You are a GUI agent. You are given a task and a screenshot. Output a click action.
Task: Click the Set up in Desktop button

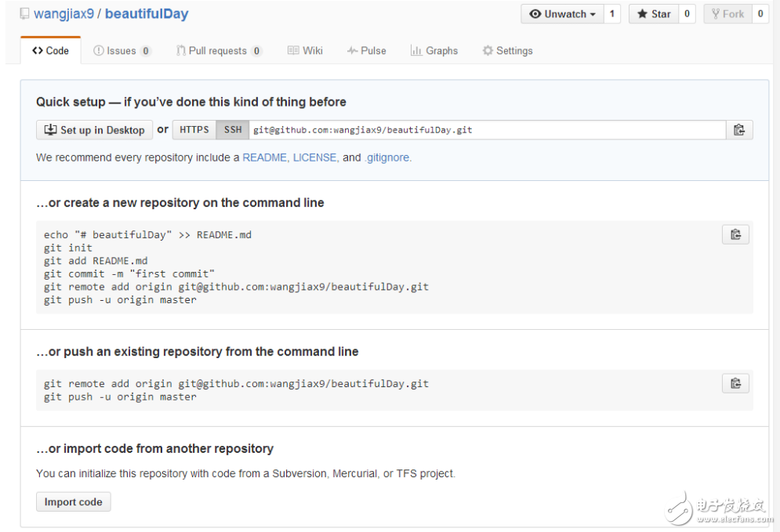94,130
